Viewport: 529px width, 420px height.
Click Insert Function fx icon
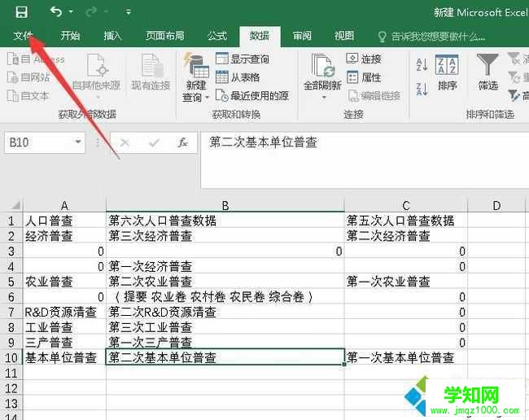(x=182, y=142)
